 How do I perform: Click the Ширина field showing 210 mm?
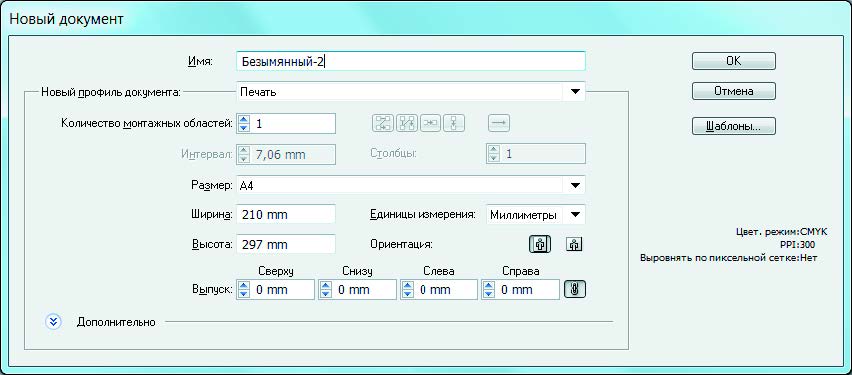(x=286, y=215)
